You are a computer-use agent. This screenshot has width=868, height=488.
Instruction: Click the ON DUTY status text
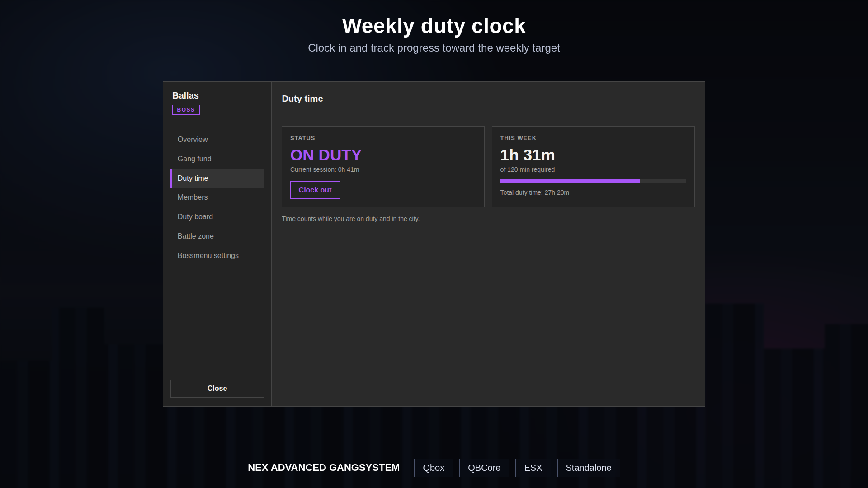[326, 155]
